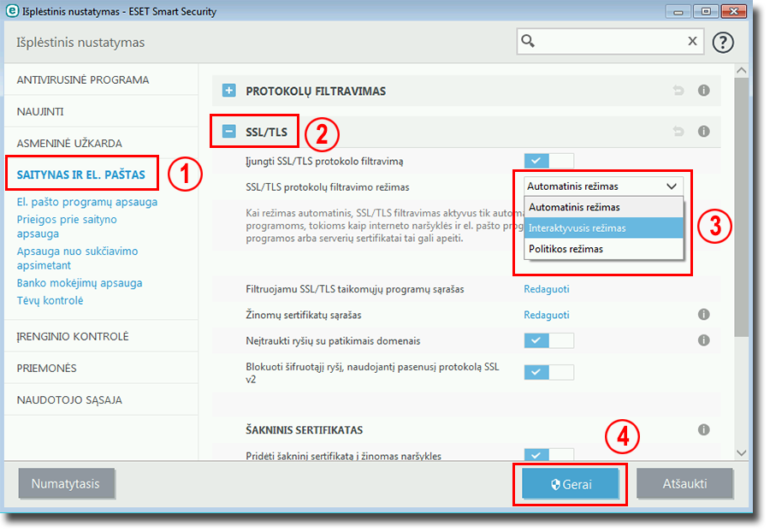Go to Priemonės in the sidebar
Screen dimensions: 770x532
(x=47, y=369)
